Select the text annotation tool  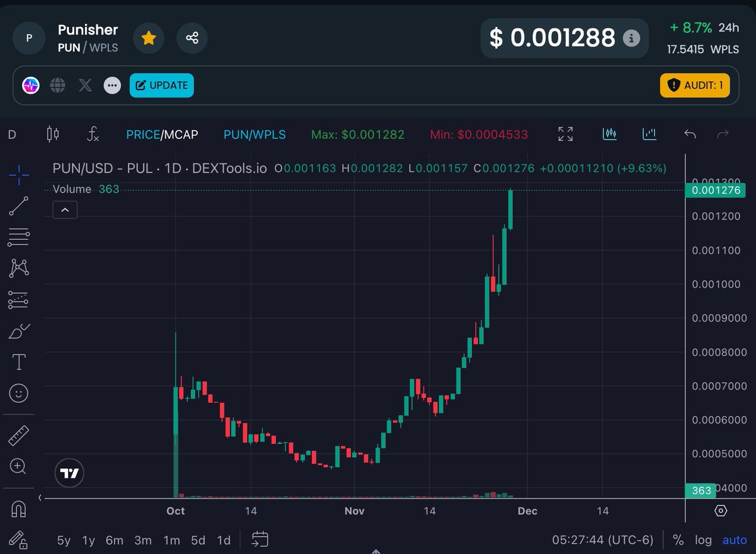tap(19, 363)
